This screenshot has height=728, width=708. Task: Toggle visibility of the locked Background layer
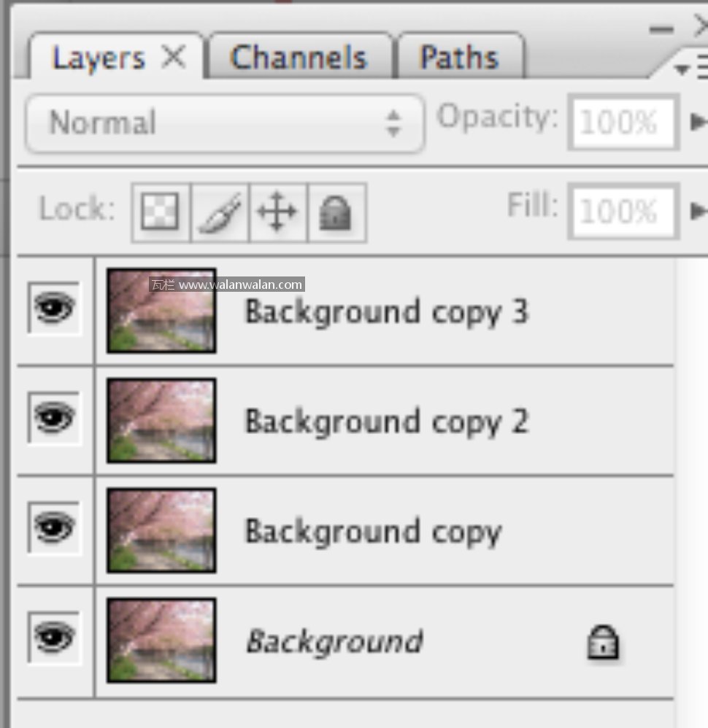pos(55,638)
